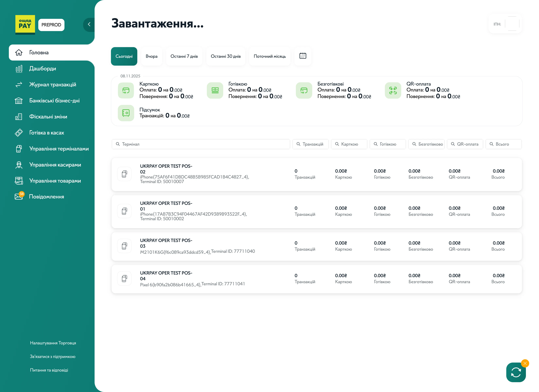Select the Журнал транзакцій sidebar icon
The image size is (539, 392).
pyautogui.click(x=19, y=85)
